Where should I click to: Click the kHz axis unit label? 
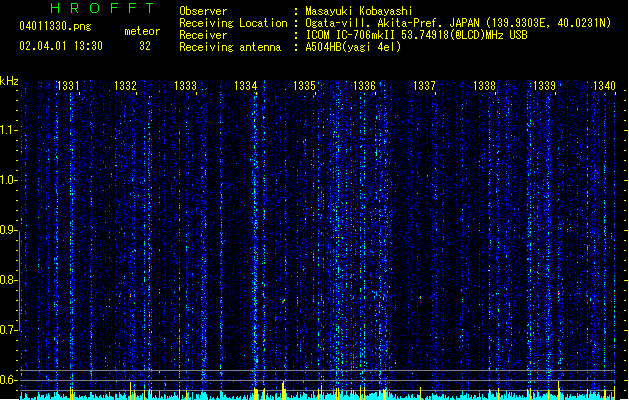9,81
